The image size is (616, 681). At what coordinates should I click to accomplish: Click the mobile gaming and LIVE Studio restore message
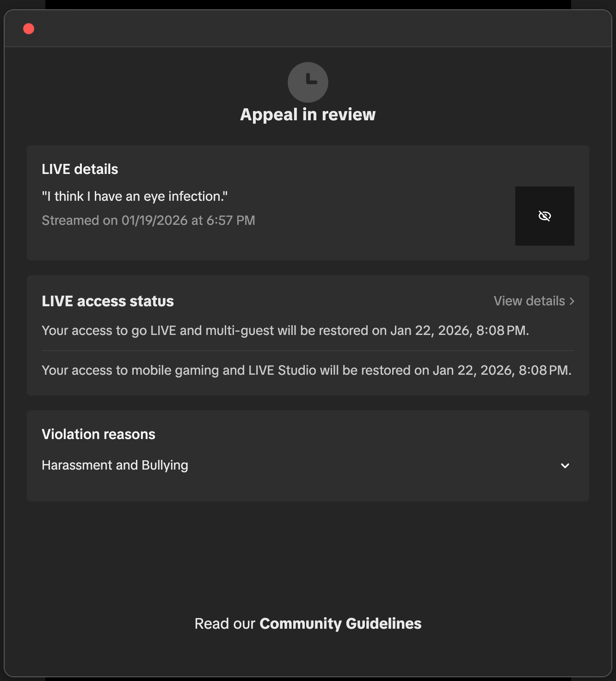pyautogui.click(x=307, y=371)
